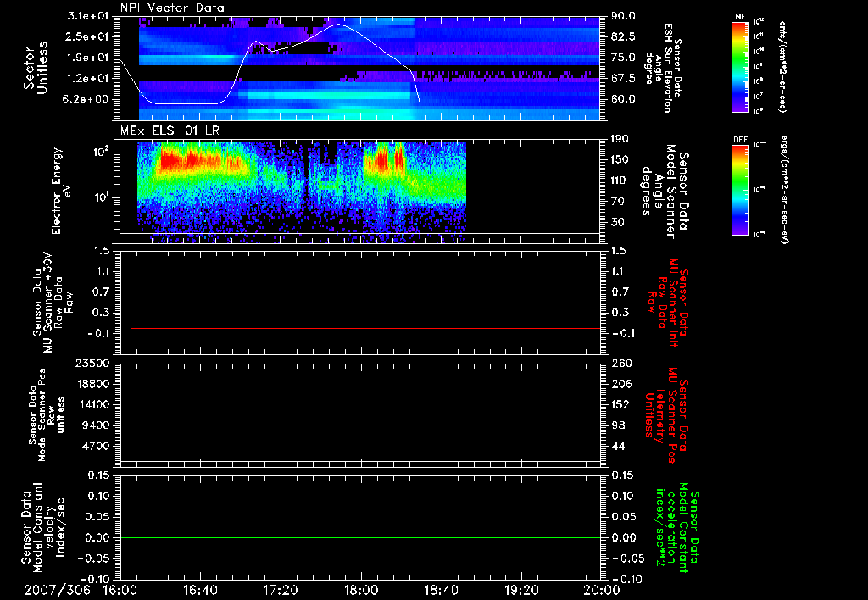Click the 3.1e+01 sector tick label
The width and height of the screenshot is (868, 600).
88,16
